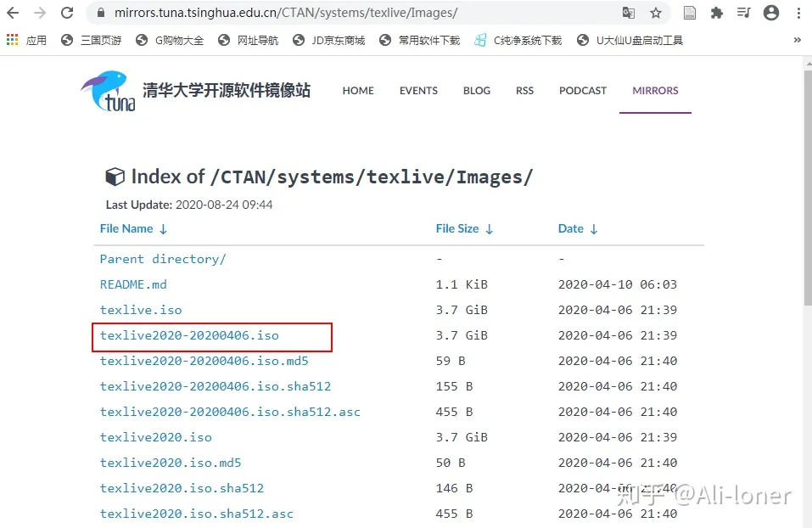Select the MIRRORS nav item
The image size is (812, 528).
coord(655,90)
